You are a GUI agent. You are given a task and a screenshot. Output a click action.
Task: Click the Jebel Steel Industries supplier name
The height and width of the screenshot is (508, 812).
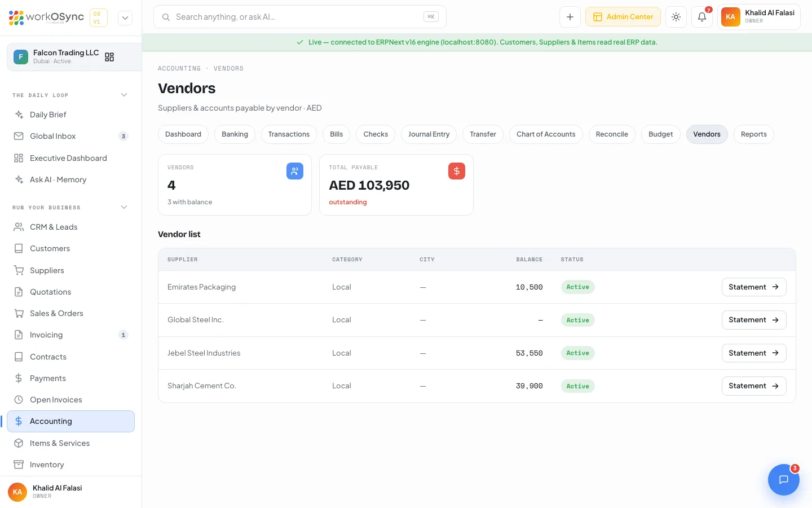204,353
